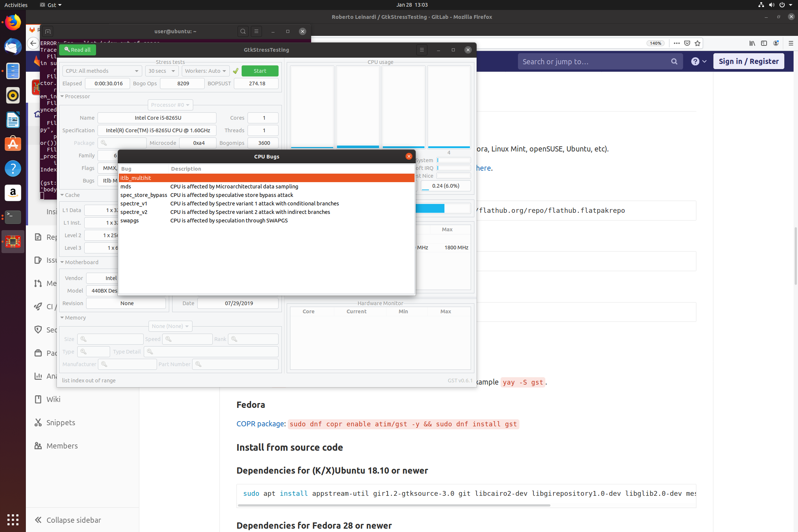Open Rhythmbox from the dock
Screen dimensions: 798x532
[x=13, y=95]
